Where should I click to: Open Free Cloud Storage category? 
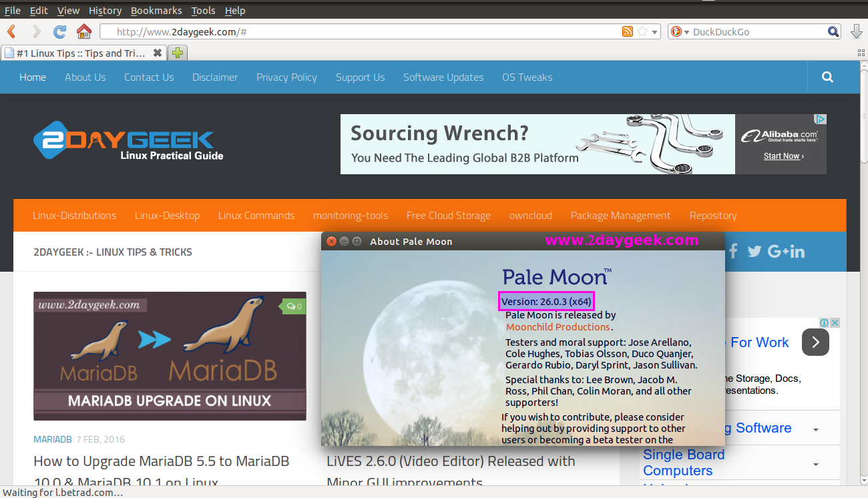point(448,216)
